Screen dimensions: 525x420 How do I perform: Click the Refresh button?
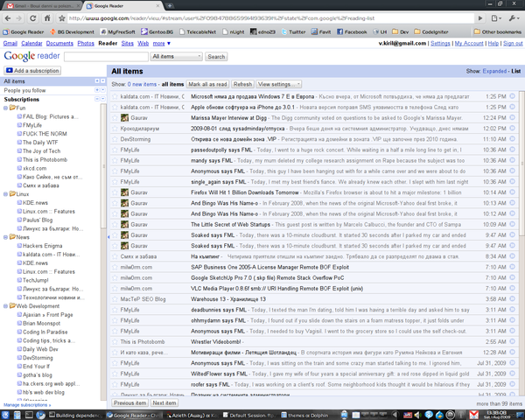pos(242,84)
